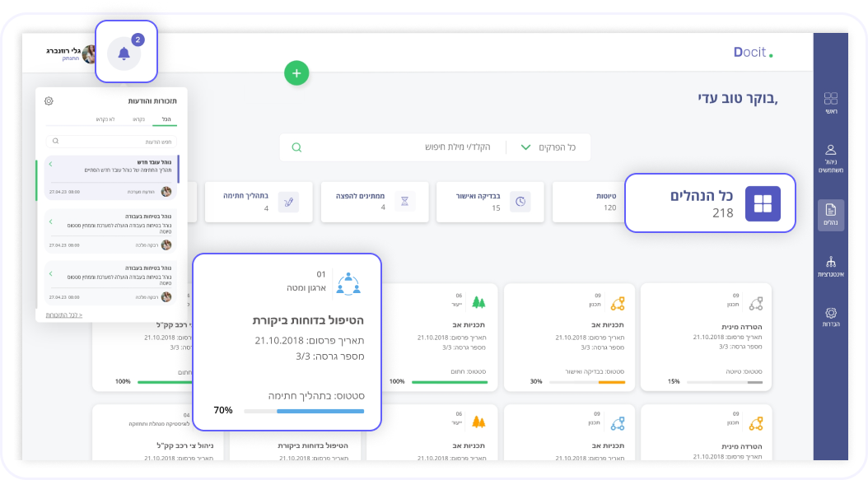Click the green plus add button
Screen dimensions: 868x480
point(296,73)
